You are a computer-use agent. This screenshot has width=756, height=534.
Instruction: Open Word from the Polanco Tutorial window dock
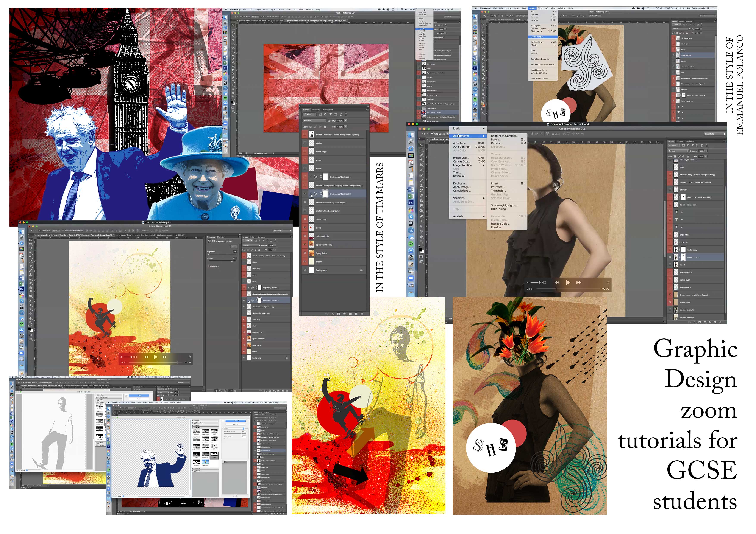(411, 189)
